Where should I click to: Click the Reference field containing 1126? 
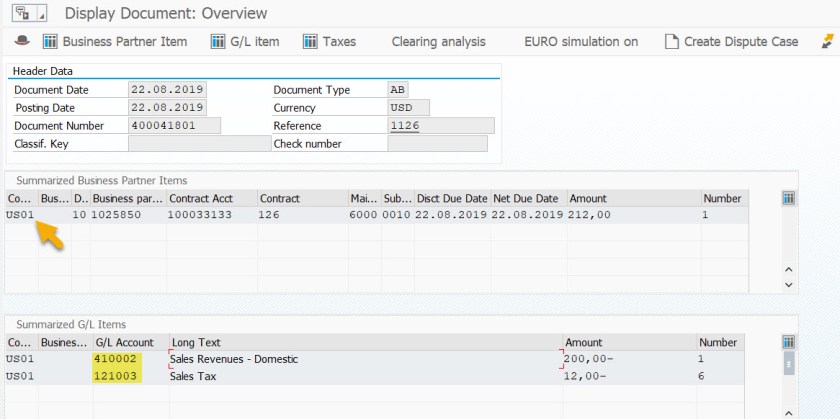click(x=440, y=126)
